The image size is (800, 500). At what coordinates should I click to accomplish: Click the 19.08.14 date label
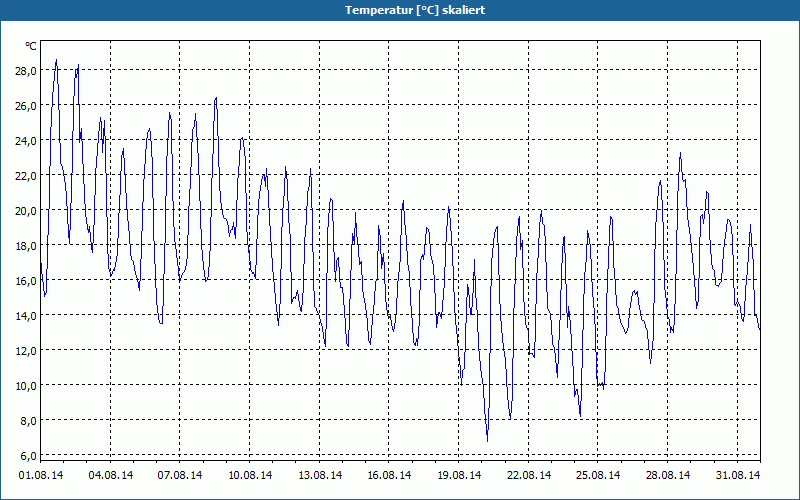pyautogui.click(x=459, y=475)
